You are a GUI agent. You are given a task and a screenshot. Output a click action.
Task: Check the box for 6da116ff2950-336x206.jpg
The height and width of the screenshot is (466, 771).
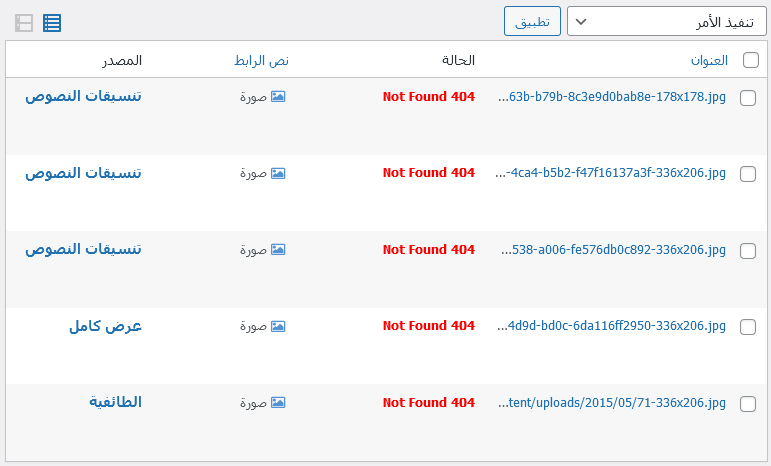[x=748, y=327]
